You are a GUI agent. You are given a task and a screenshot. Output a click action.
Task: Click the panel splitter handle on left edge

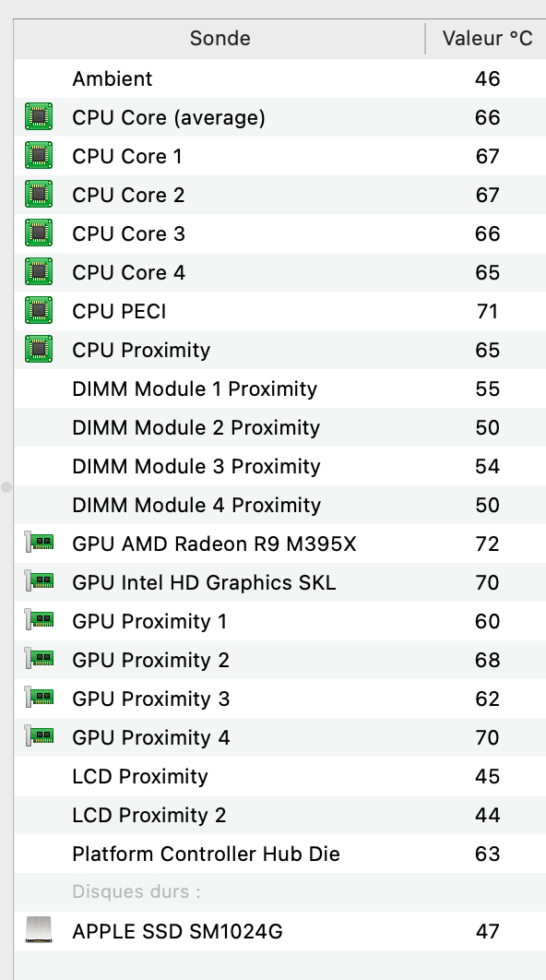click(x=6, y=486)
